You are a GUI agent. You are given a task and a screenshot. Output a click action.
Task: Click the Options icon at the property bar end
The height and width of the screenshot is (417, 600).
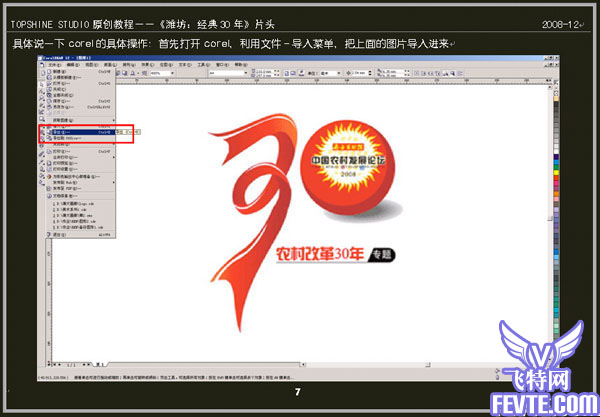(461, 73)
